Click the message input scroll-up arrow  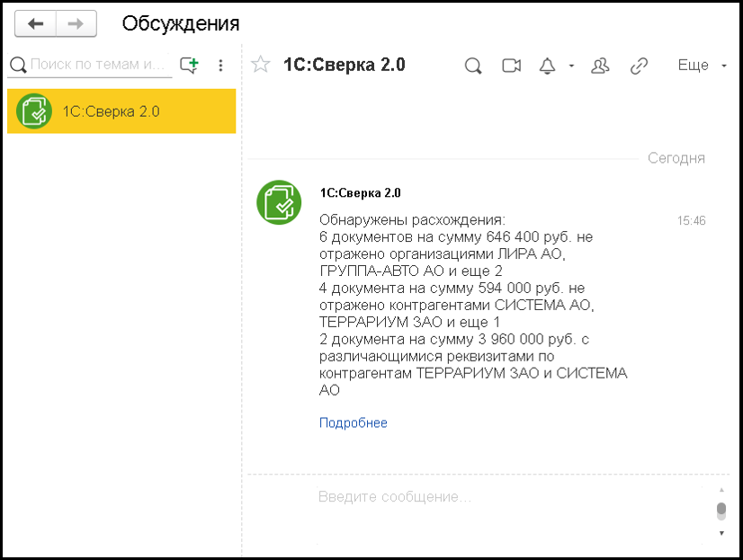tap(721, 490)
